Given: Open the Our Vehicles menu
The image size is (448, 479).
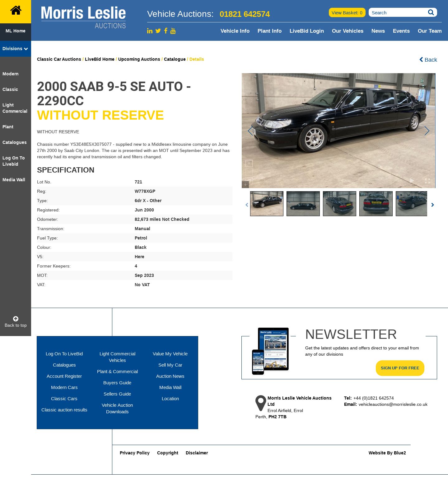Looking at the screenshot, I should [348, 31].
